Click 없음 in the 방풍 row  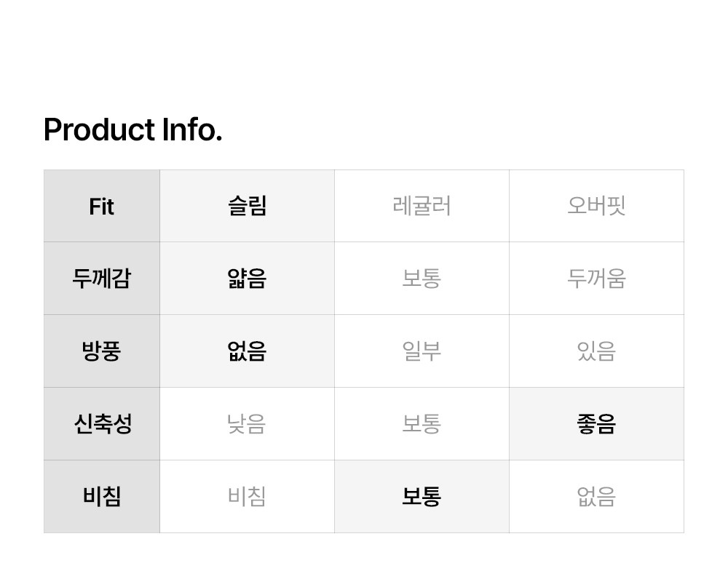(247, 351)
